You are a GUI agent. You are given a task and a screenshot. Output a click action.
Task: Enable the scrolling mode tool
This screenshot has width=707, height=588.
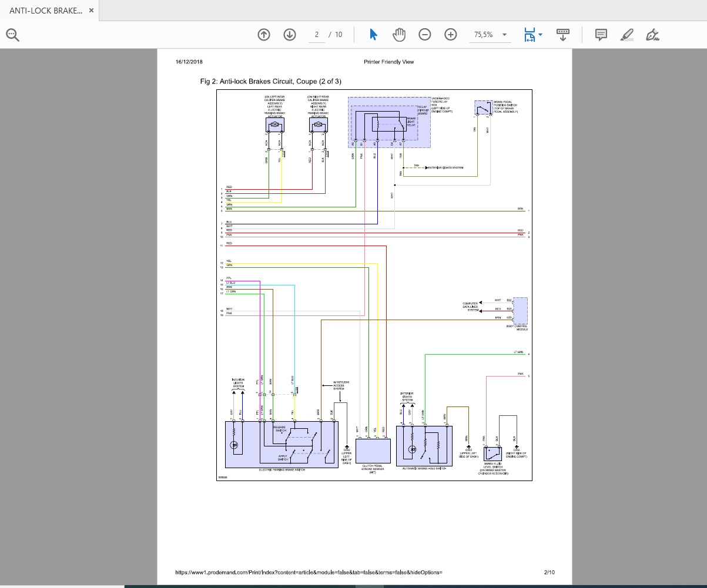coord(562,35)
